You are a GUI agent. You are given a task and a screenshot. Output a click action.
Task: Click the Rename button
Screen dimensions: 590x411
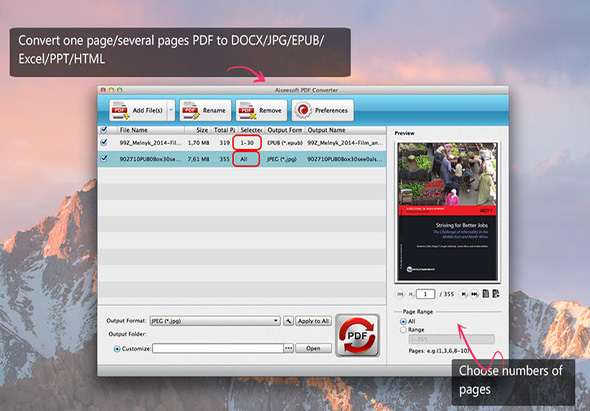205,110
